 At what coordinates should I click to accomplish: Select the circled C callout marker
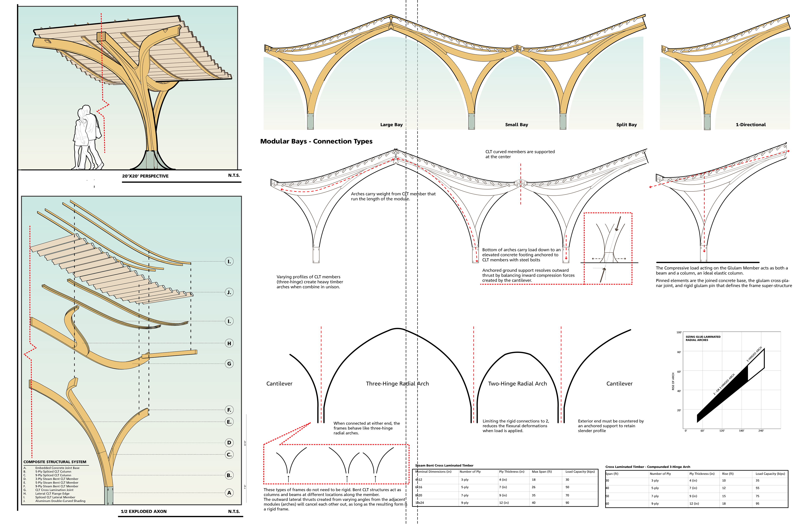tap(229, 454)
